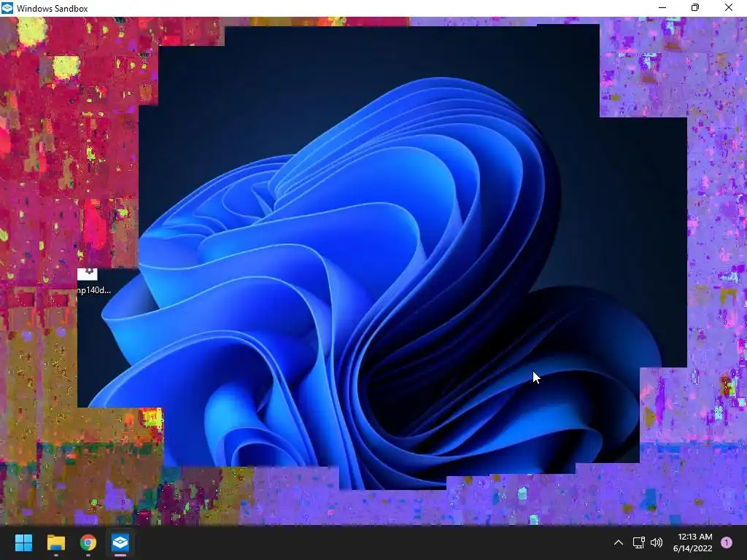
Task: Open the clock showing 12:13 AM
Action: [x=692, y=542]
